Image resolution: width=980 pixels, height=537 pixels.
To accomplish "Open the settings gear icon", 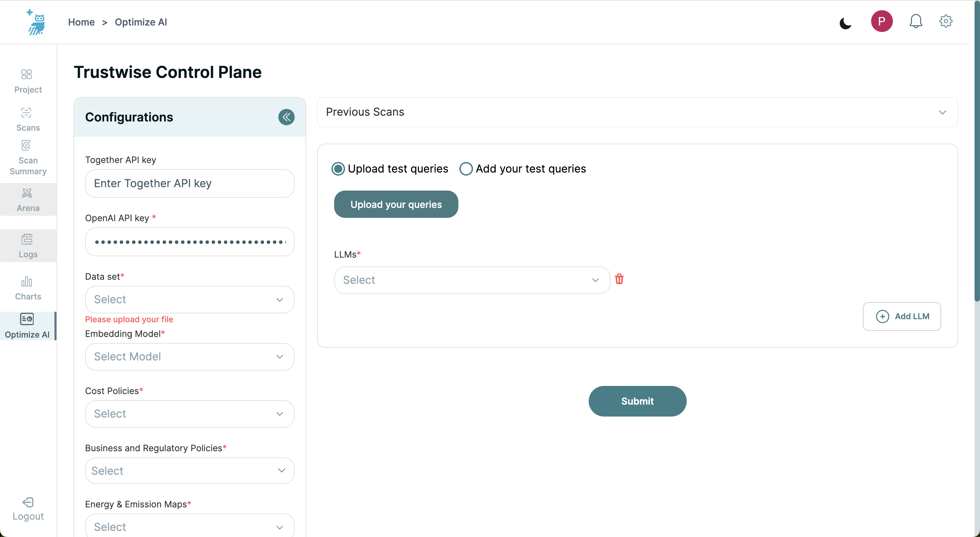I will coord(945,21).
